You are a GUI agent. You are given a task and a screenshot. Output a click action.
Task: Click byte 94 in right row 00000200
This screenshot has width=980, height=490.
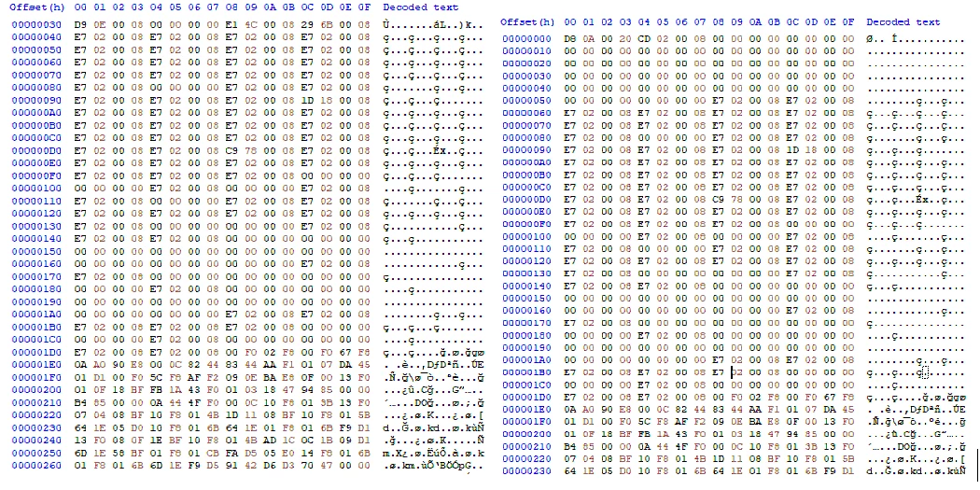(791, 434)
